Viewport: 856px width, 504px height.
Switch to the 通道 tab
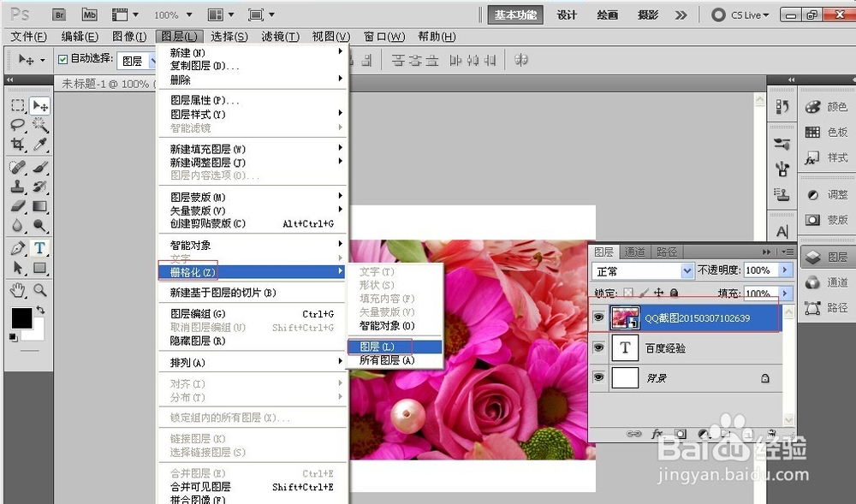(634, 252)
